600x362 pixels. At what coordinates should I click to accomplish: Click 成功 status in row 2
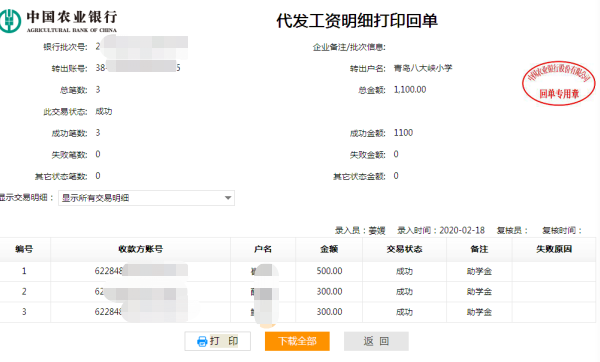[x=404, y=292]
